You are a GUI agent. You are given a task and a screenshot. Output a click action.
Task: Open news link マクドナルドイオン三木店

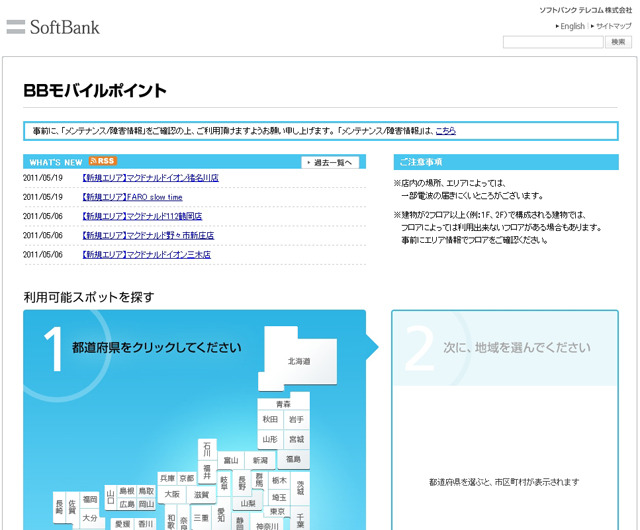pos(146,255)
